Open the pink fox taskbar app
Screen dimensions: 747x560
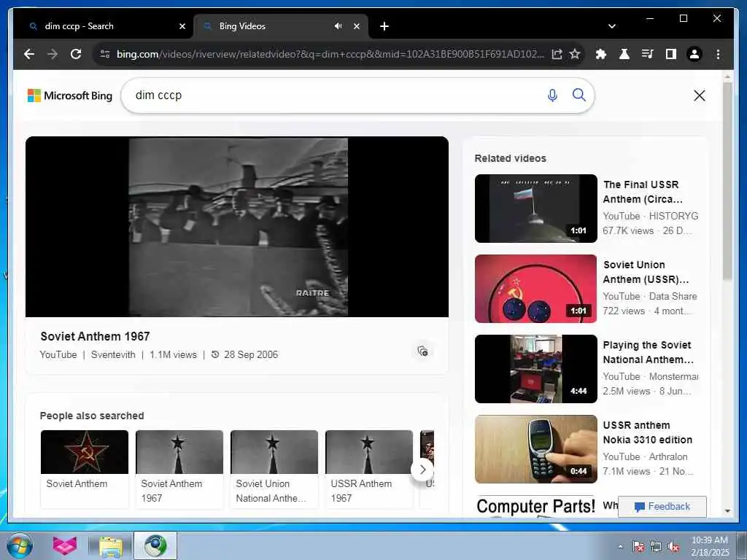click(x=65, y=545)
